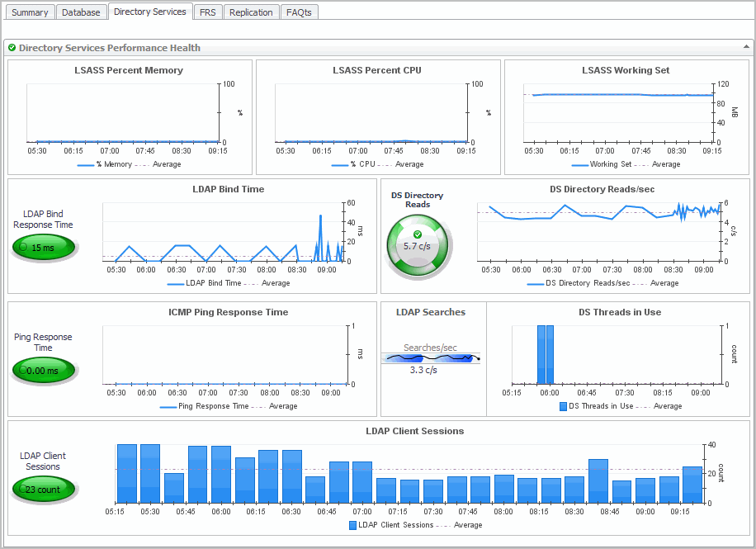Click the LSASS Percent Memory chart
This screenshot has height=549, width=756.
pyautogui.click(x=122, y=113)
